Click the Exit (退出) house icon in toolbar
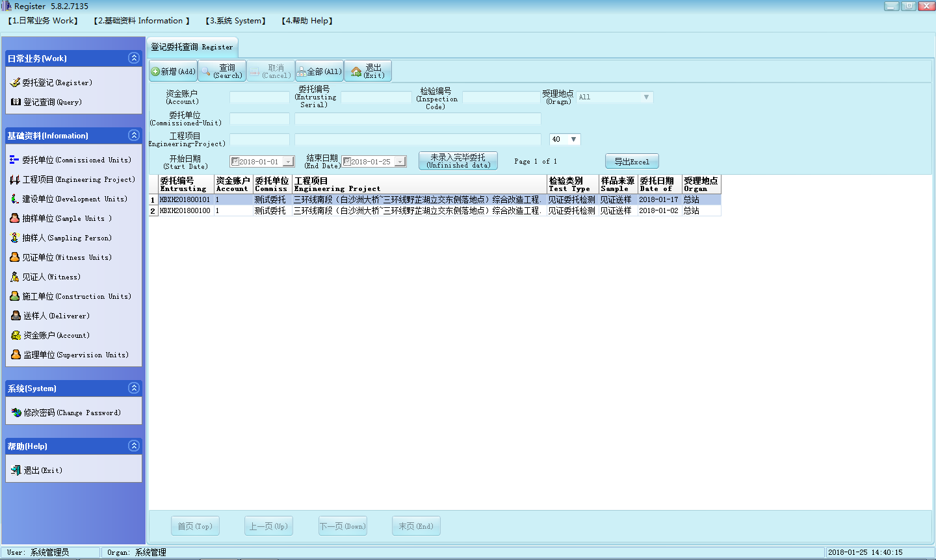Screen dimensions: 936x560 356,71
